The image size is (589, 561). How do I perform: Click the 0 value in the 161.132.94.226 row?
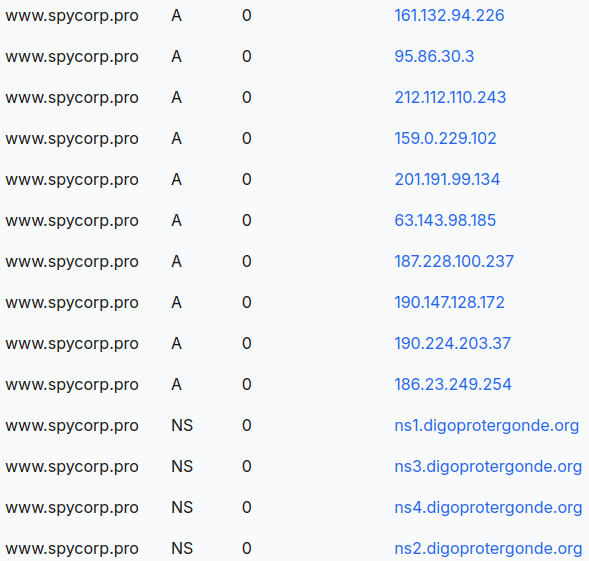coord(247,15)
